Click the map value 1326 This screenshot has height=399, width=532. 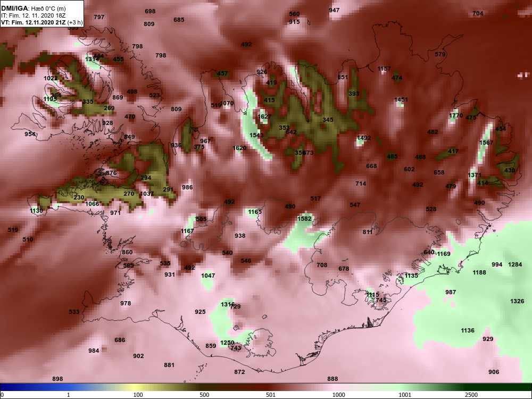[x=517, y=301]
